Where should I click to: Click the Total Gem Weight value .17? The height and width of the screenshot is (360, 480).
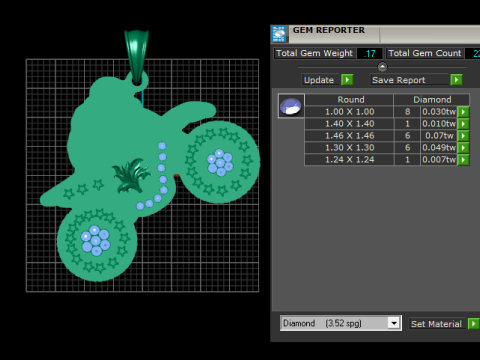pos(369,53)
